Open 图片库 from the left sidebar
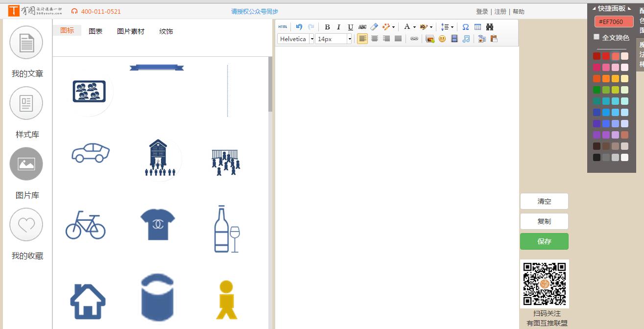The width and height of the screenshot is (644, 329). [x=26, y=164]
